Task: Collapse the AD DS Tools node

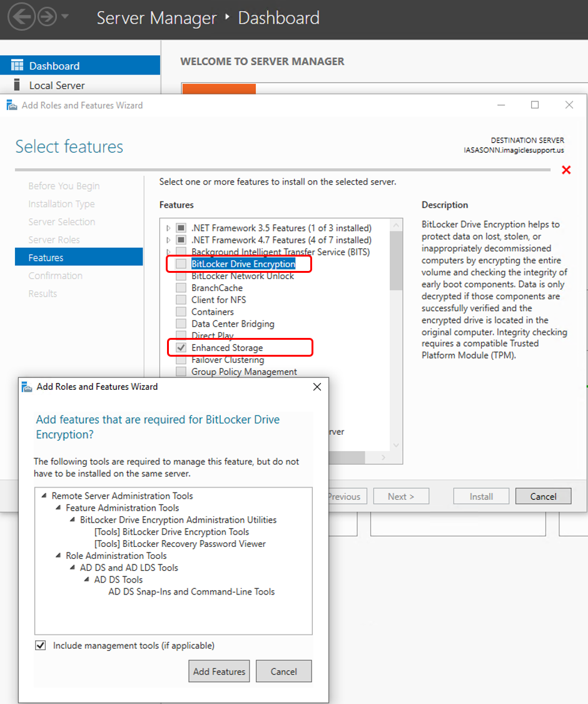Action: tap(87, 579)
